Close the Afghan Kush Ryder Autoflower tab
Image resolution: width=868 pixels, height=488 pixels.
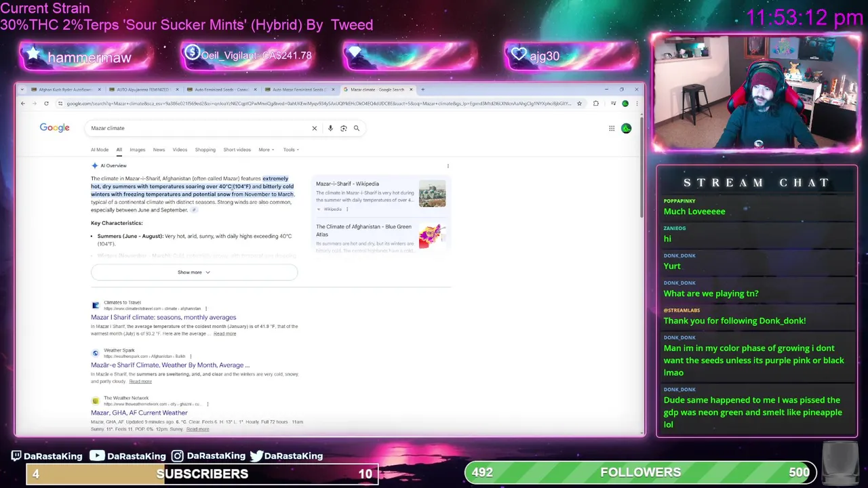(x=99, y=89)
